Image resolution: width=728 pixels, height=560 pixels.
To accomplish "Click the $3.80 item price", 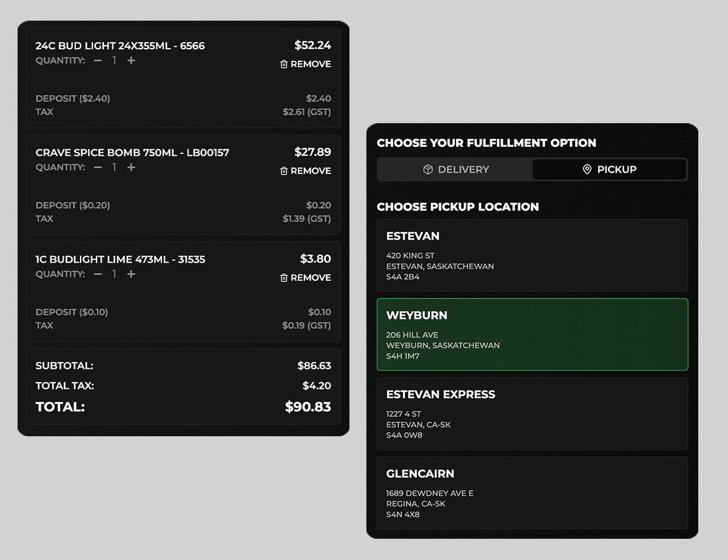I will (x=315, y=259).
